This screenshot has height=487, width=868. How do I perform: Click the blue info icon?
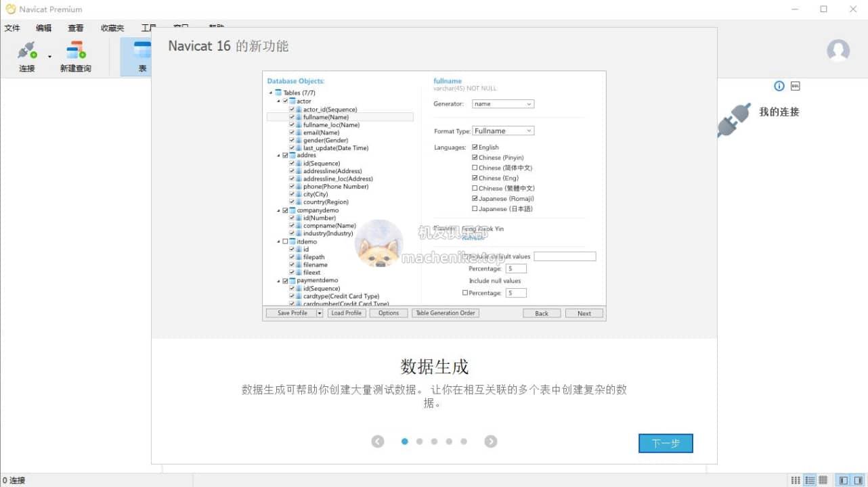pos(779,86)
